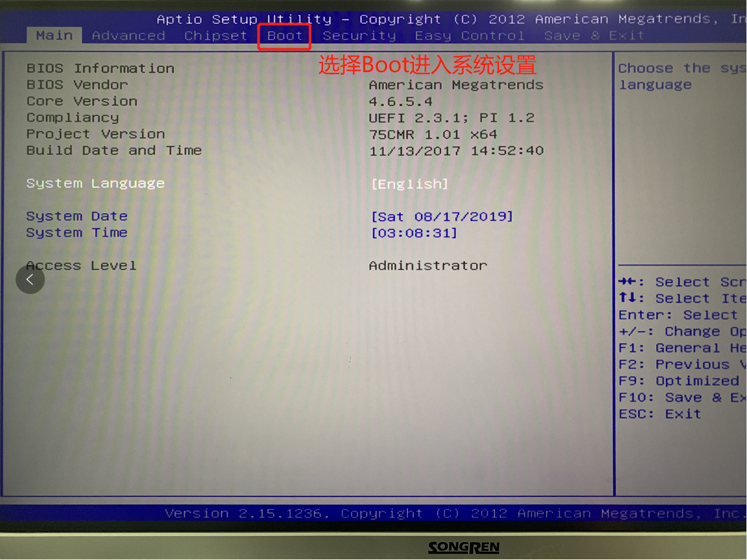This screenshot has height=560, width=747.
Task: Click the BIOS Vendor label
Action: coord(77,85)
